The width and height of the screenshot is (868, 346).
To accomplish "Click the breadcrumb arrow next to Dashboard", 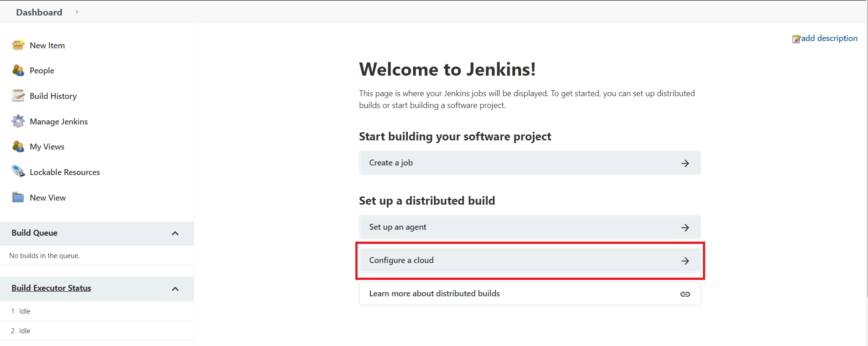I will point(77,12).
